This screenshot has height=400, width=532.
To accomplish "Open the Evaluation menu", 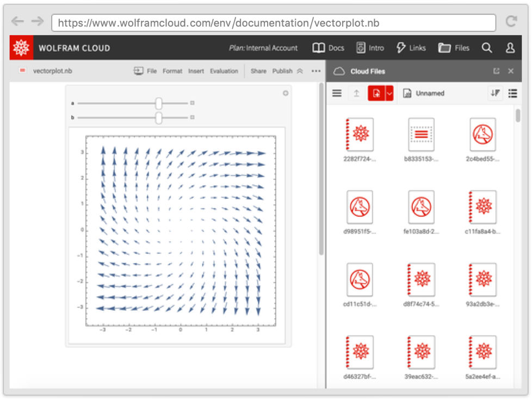I will point(224,71).
